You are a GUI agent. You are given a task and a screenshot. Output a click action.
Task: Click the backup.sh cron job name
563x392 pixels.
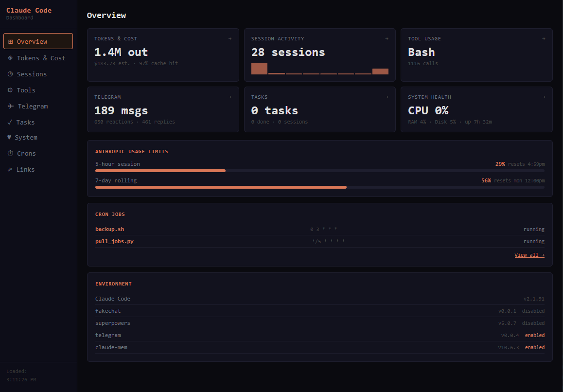tap(109, 229)
